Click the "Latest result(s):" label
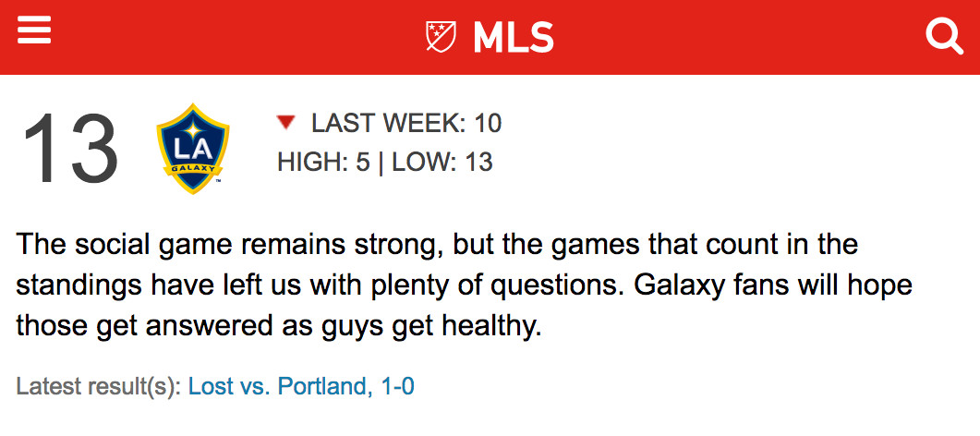Image resolution: width=980 pixels, height=436 pixels. 98,386
